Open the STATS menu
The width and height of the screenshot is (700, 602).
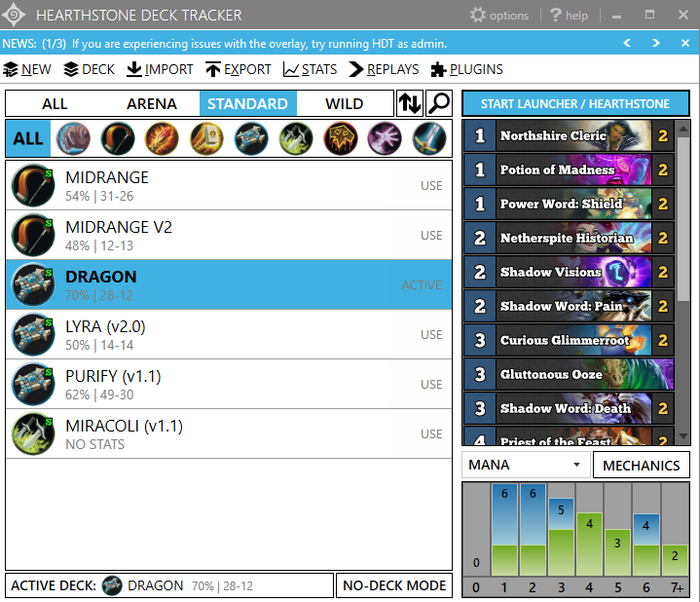[x=311, y=69]
